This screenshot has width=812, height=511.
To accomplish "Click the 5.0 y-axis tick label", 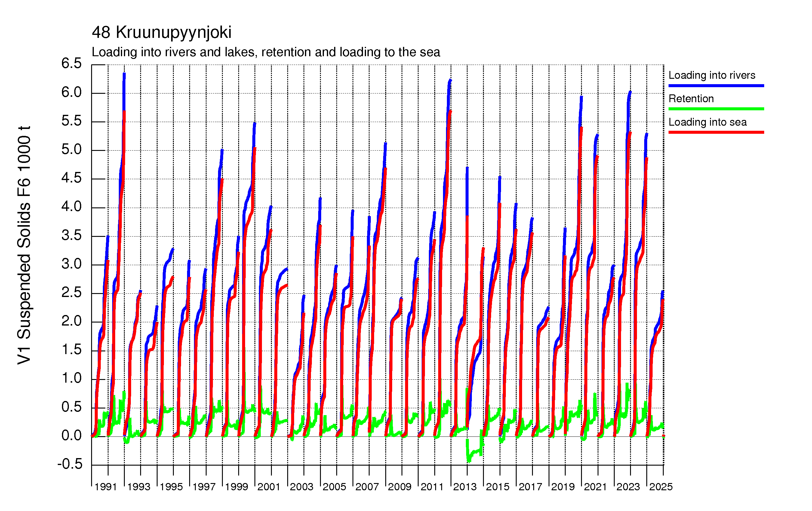I will click(x=71, y=149).
